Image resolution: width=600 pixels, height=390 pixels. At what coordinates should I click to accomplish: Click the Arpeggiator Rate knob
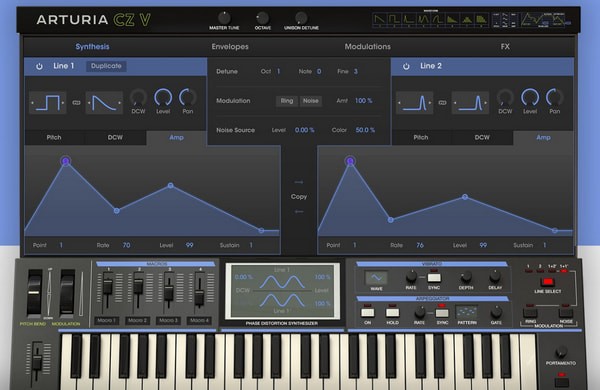point(420,312)
